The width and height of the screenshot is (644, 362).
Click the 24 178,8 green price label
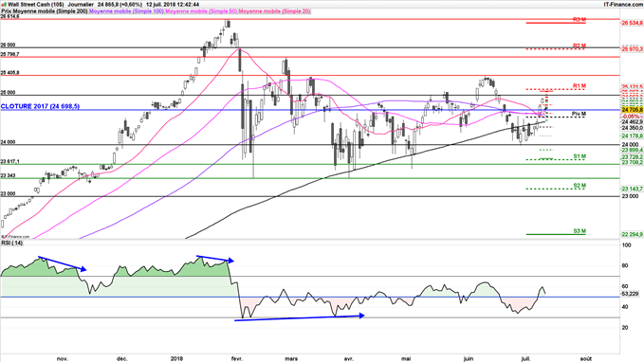(632, 136)
